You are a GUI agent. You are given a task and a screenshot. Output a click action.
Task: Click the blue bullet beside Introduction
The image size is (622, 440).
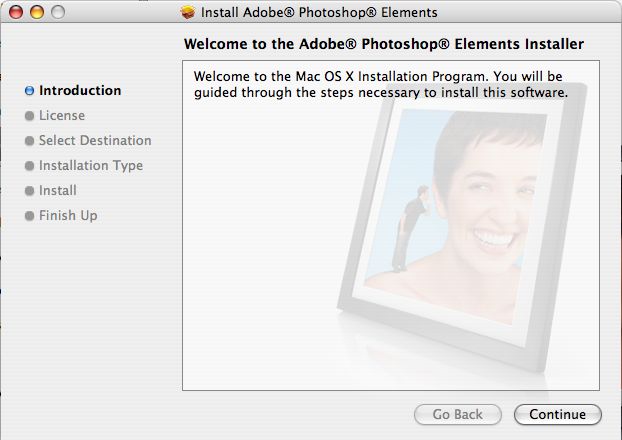29,91
